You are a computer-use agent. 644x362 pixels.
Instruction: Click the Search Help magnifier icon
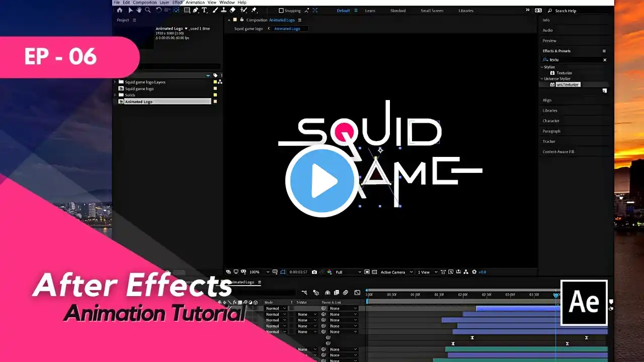550,11
